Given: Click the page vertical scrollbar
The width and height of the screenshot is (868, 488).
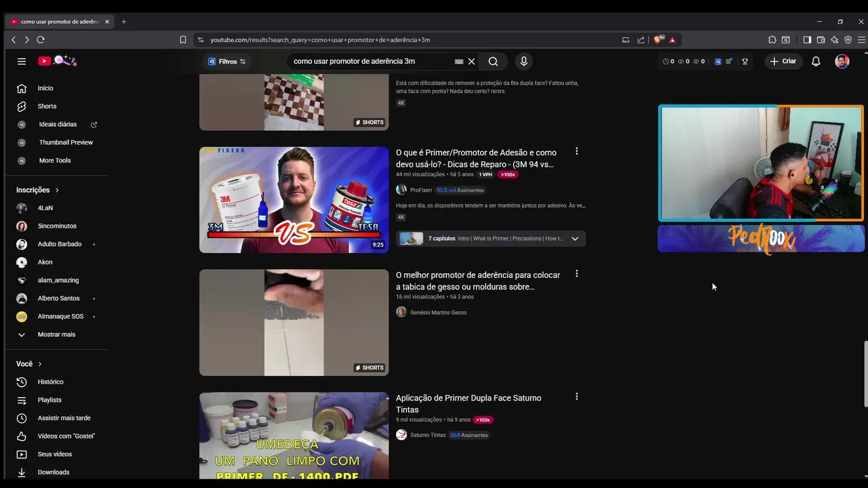Looking at the screenshot, I should pos(865,374).
